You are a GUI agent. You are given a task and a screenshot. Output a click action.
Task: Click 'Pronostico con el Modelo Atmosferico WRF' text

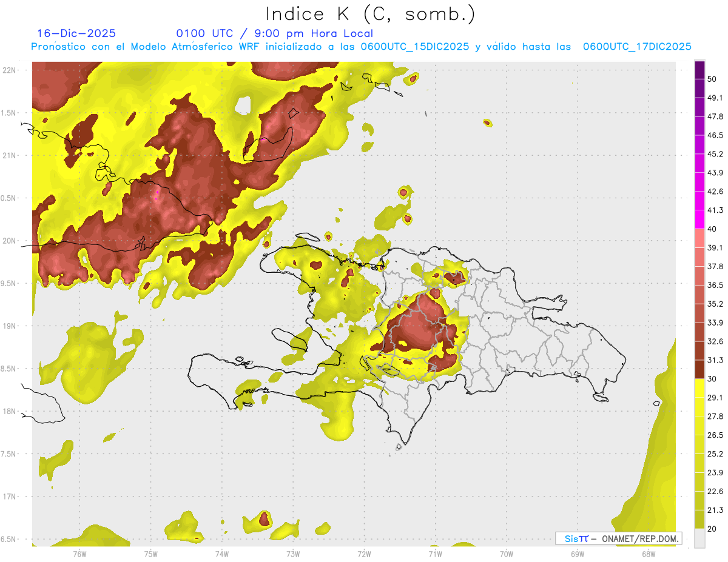coord(146,47)
